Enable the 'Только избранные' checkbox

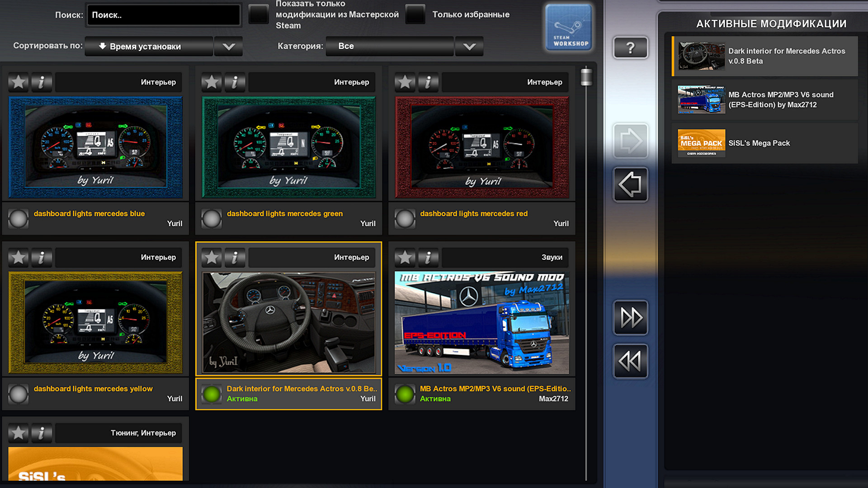click(415, 14)
